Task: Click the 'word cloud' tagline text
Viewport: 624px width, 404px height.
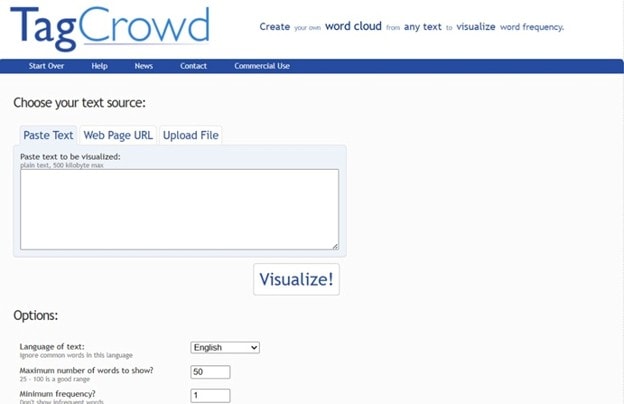Action: [353, 26]
